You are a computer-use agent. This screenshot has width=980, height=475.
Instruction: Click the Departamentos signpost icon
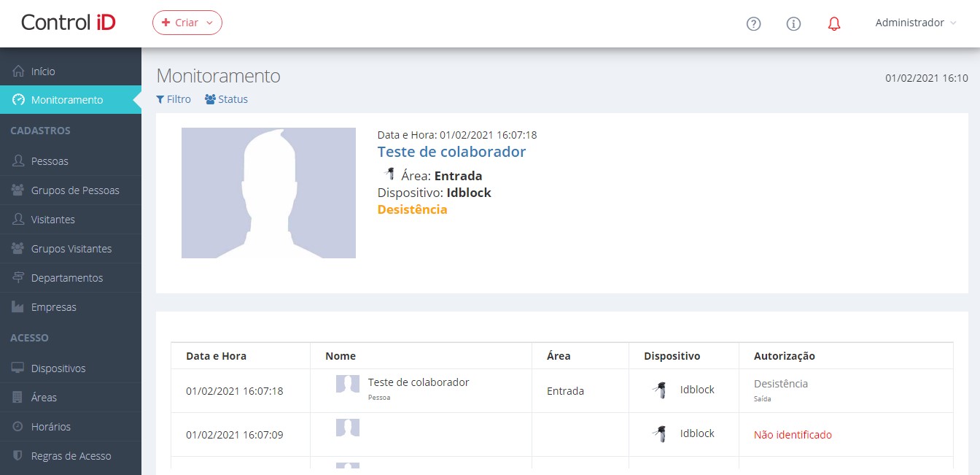pyautogui.click(x=19, y=278)
